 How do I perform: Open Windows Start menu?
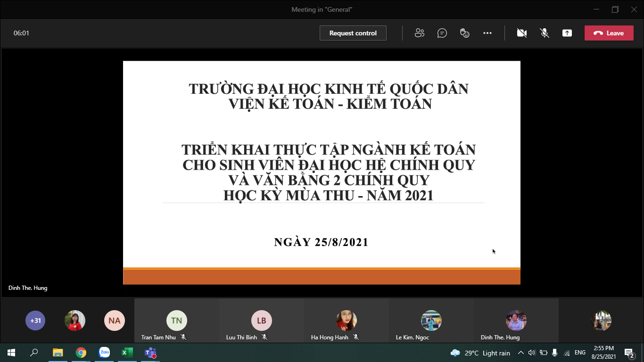pyautogui.click(x=11, y=353)
